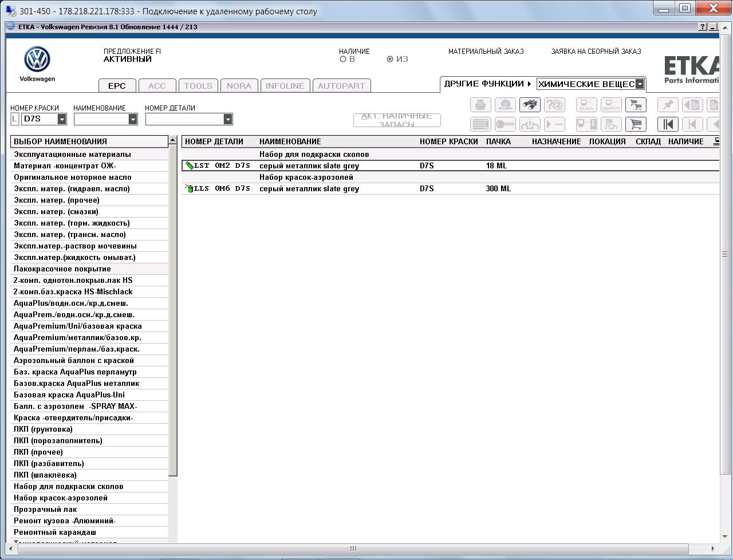
Task: Expand the ХИМИЧЕСКИЕ ВЕЩЕСТВА dropdown
Action: tap(640, 84)
